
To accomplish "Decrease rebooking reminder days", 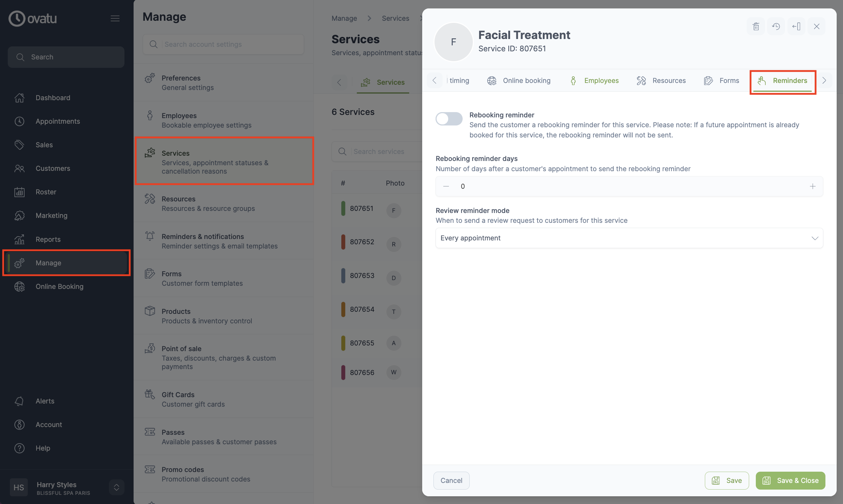I will tap(446, 186).
